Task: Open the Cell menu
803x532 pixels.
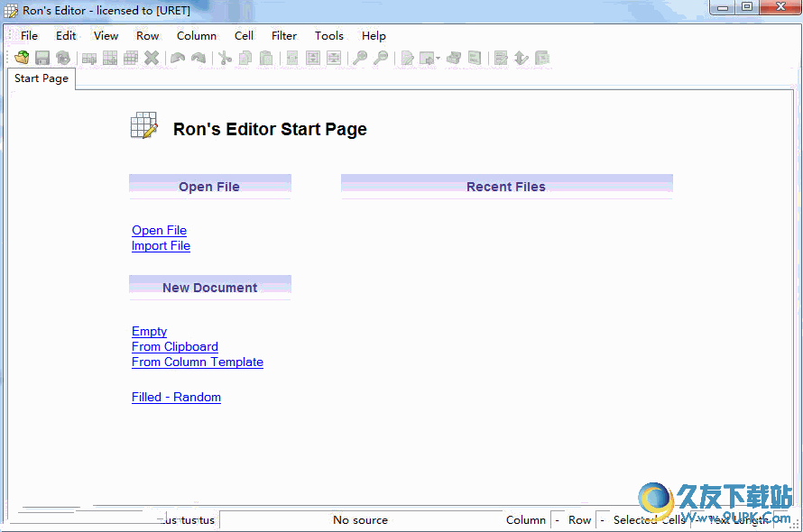Action: tap(244, 36)
